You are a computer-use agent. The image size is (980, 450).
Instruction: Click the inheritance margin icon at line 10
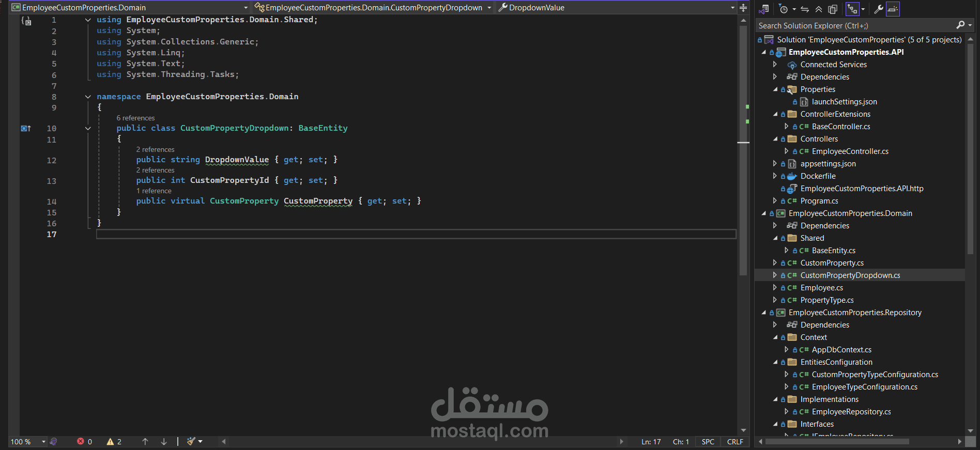(x=26, y=128)
